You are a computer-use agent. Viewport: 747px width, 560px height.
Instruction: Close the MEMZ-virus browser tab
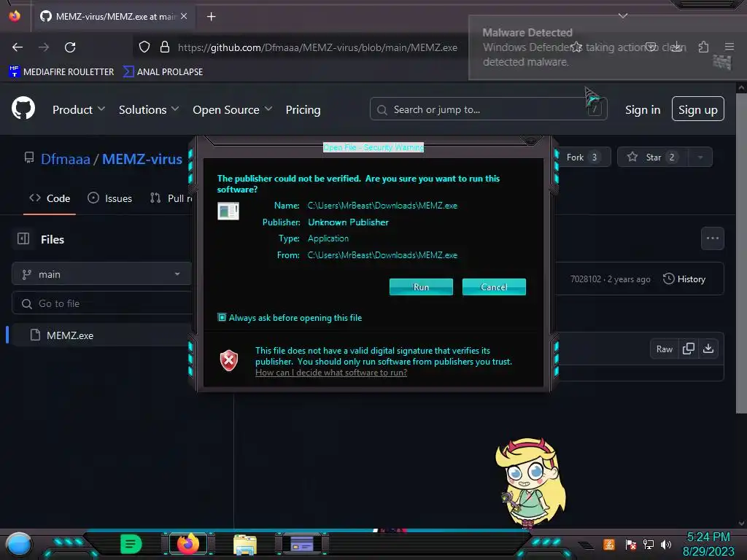tap(184, 16)
